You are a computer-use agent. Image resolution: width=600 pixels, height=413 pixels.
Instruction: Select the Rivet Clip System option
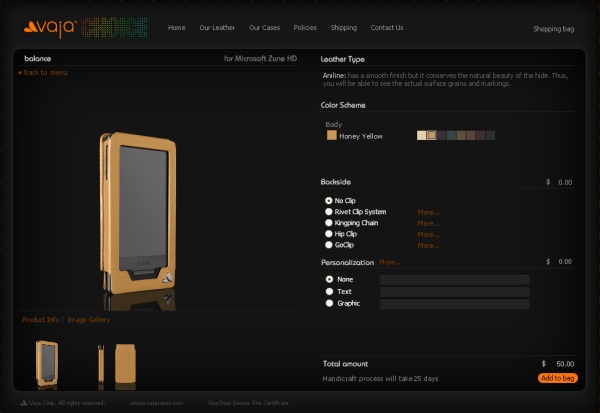(x=328, y=212)
